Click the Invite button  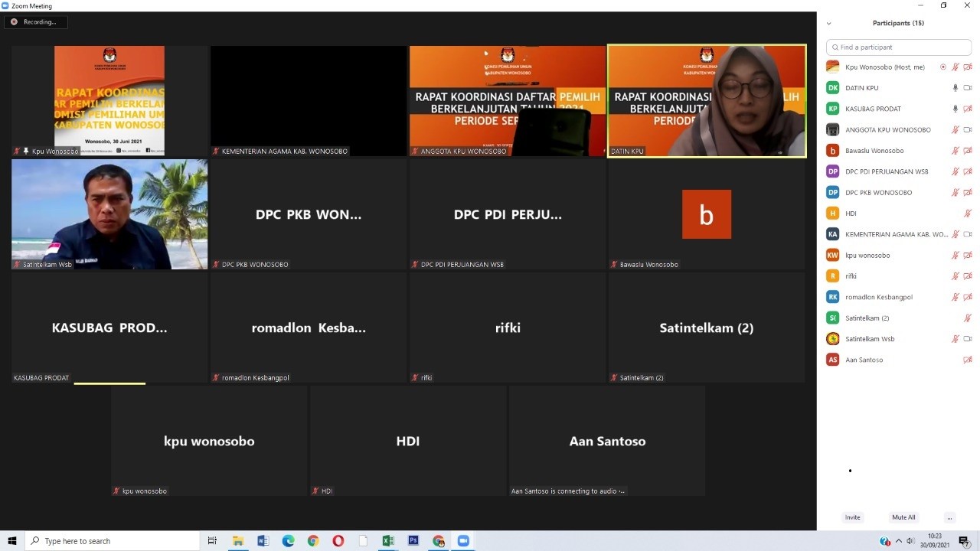[852, 517]
